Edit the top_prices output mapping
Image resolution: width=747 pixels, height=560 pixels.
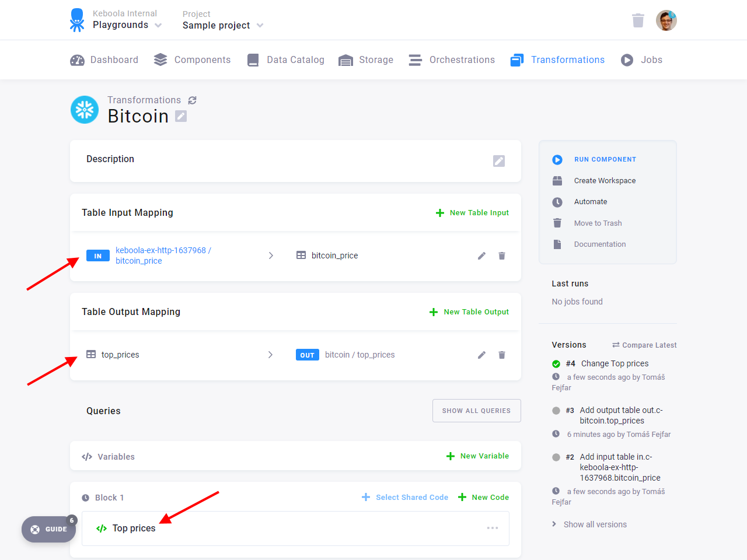481,355
